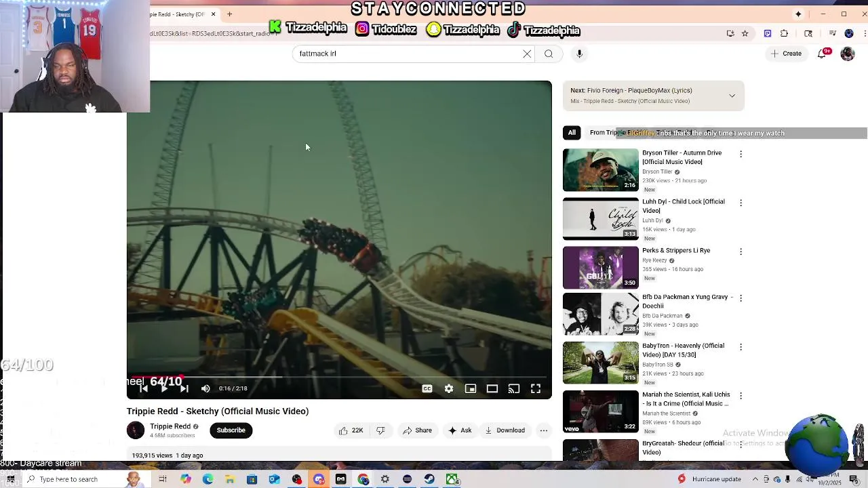
Task: Dislike the Sketchy music video
Action: [380, 430]
